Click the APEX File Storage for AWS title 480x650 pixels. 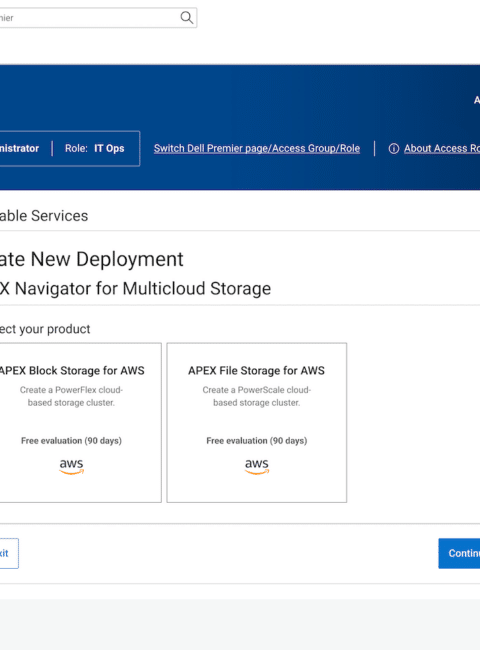(x=257, y=371)
